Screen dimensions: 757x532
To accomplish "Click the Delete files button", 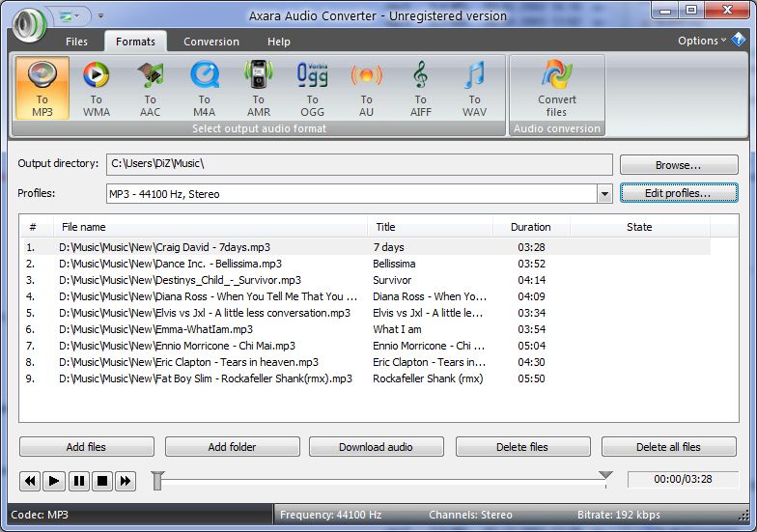I will pos(523,447).
